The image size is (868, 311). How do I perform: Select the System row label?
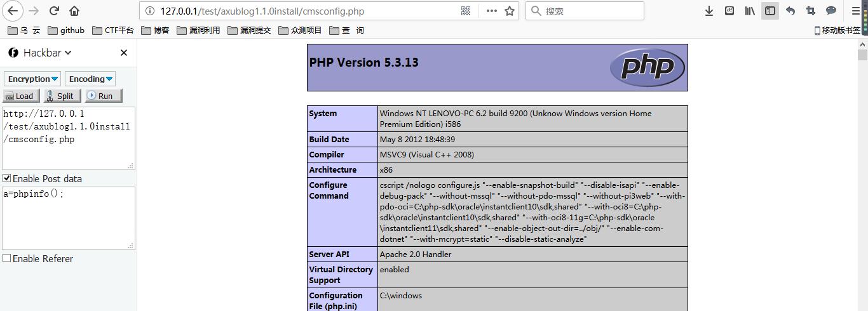coord(323,113)
